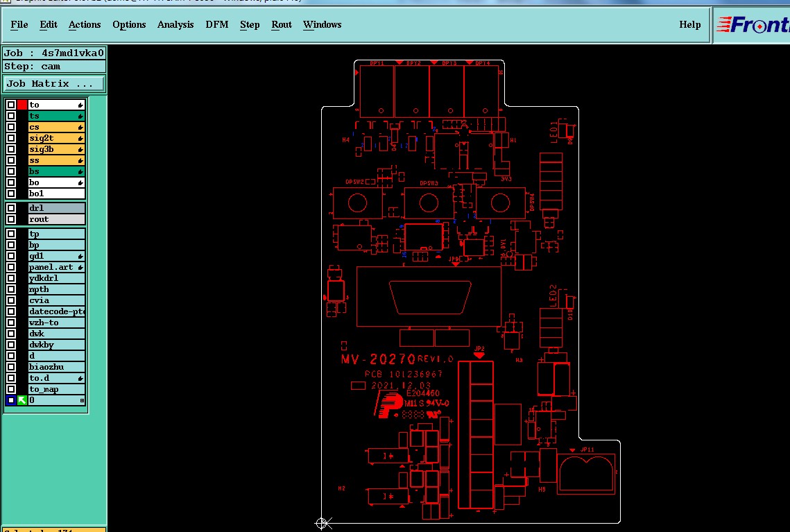Click the D-sub connector outline on the board
790x532 pixels.
pos(430,298)
